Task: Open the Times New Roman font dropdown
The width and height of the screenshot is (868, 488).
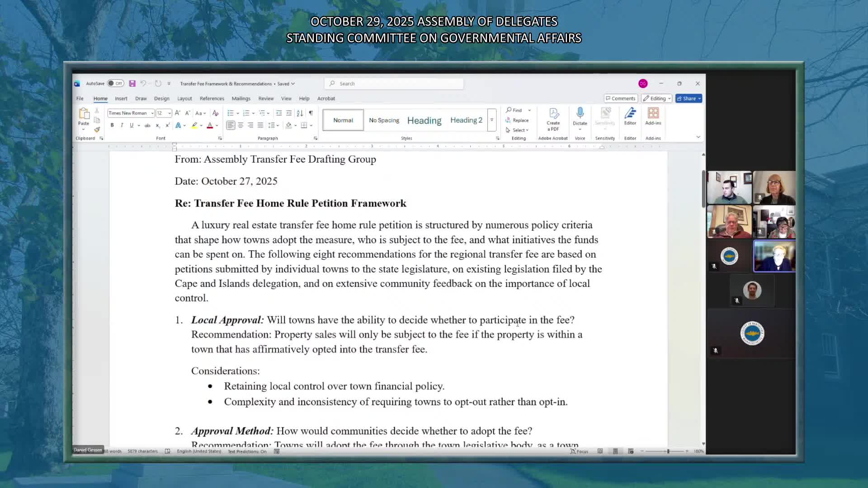Action: tap(153, 113)
